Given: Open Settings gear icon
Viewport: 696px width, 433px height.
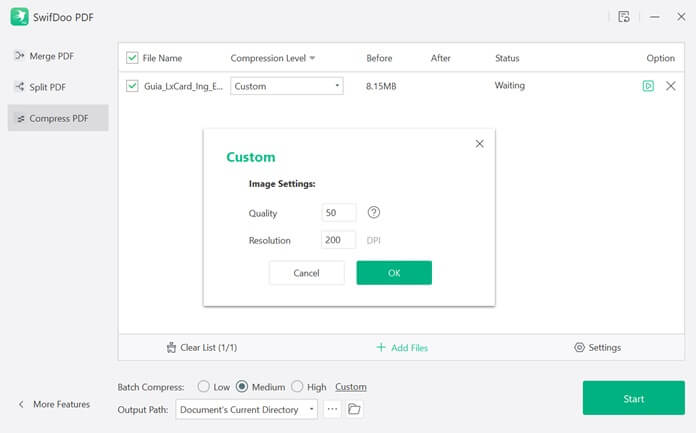Looking at the screenshot, I should pos(579,347).
